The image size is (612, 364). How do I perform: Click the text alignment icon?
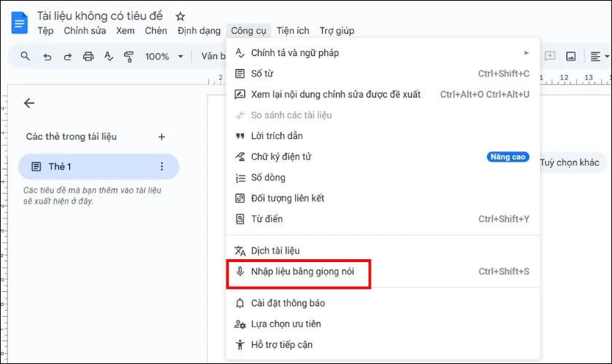595,57
